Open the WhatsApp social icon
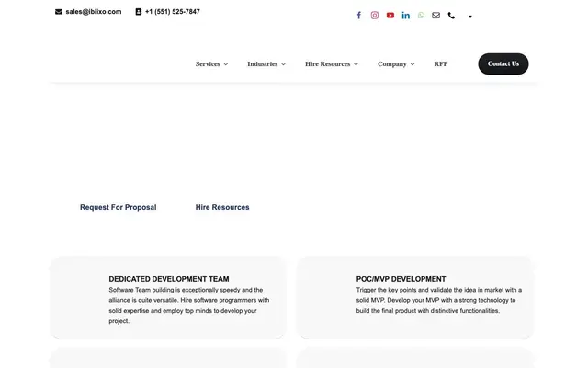 point(421,16)
